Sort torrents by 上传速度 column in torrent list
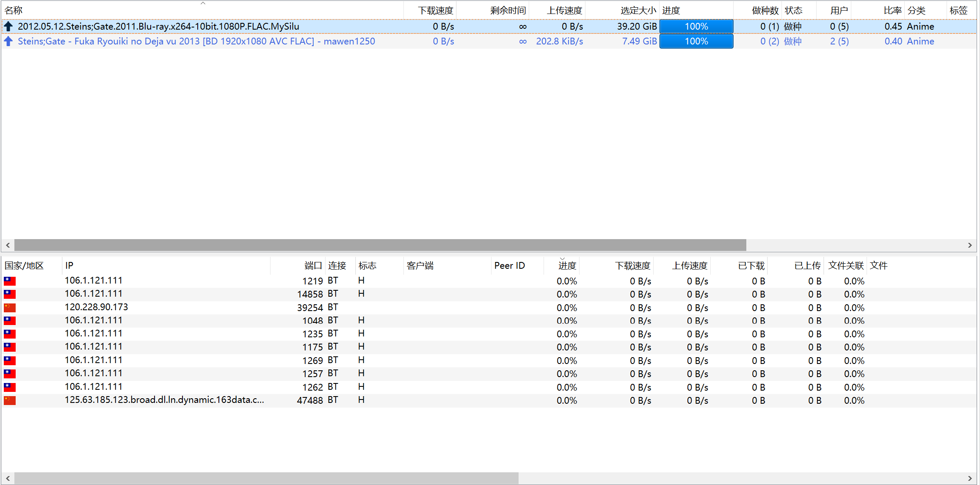 click(x=558, y=11)
